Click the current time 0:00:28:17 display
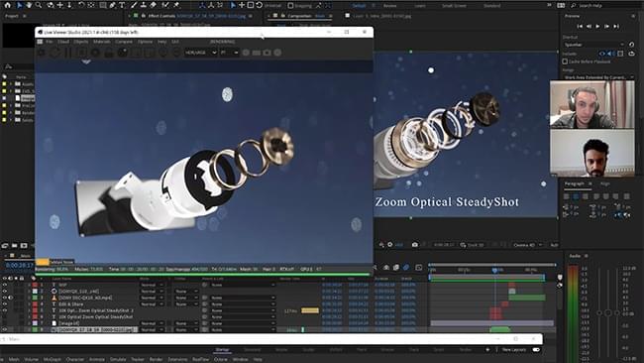Image resolution: width=644 pixels, height=363 pixels. [19, 266]
